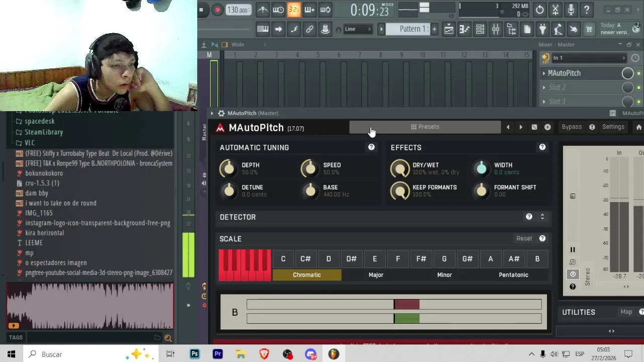
Task: Stop playback in FL Studio transport
Action: tap(201, 10)
